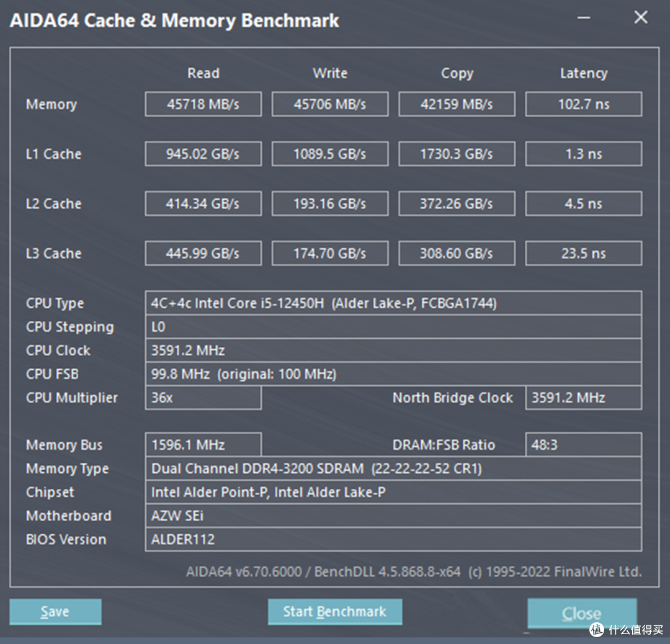670x644 pixels.
Task: Select L2 Cache Read value 414.34 GB/s
Action: [203, 203]
